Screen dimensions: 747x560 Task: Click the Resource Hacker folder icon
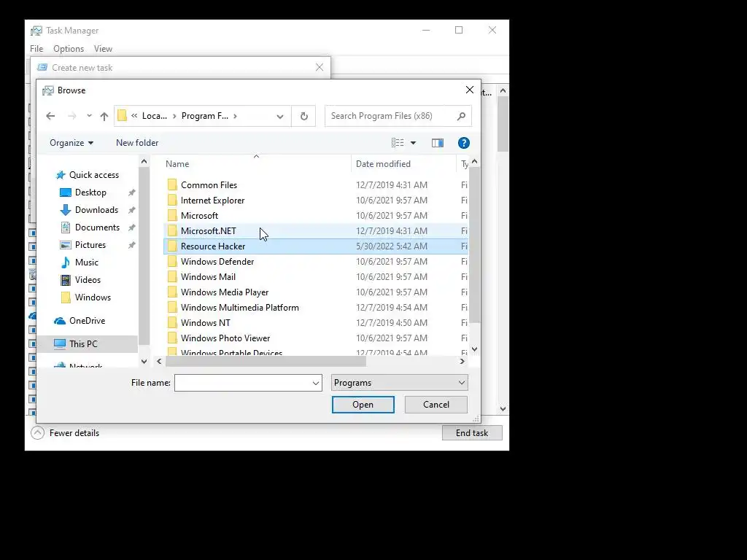pyautogui.click(x=172, y=246)
